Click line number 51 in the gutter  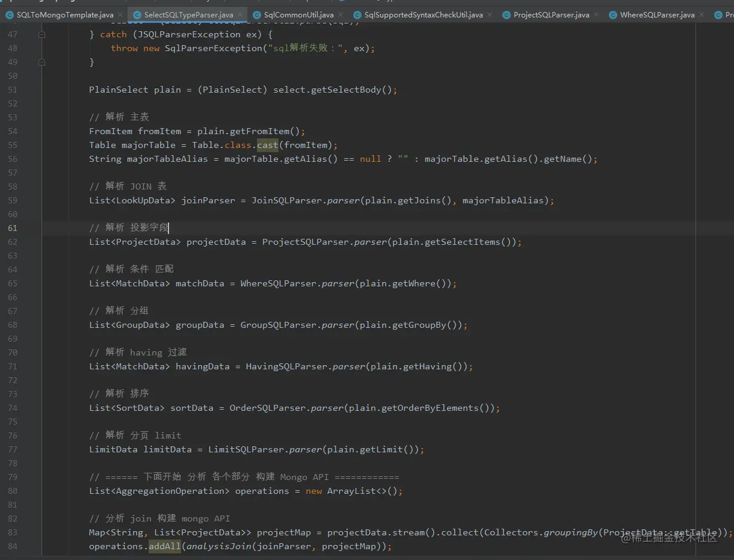(13, 90)
